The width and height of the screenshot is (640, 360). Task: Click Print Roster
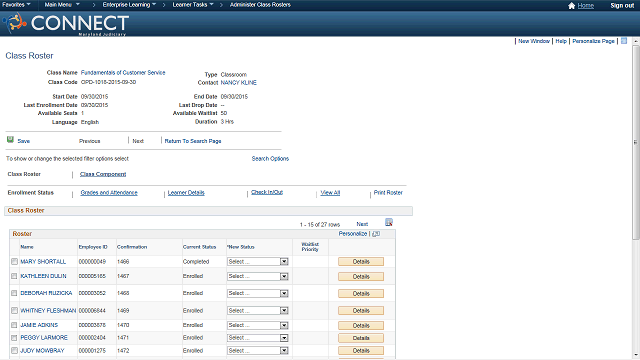pyautogui.click(x=388, y=193)
